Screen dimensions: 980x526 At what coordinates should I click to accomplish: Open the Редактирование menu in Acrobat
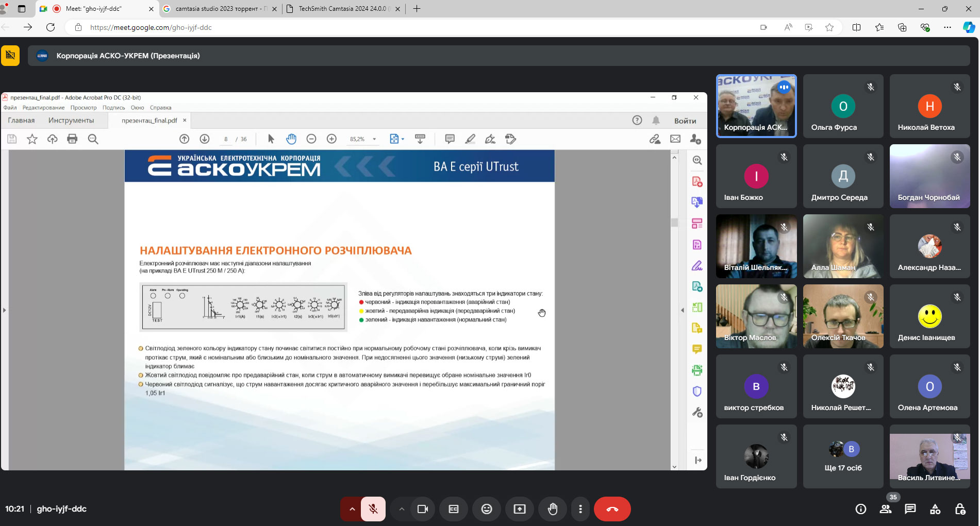tap(44, 108)
